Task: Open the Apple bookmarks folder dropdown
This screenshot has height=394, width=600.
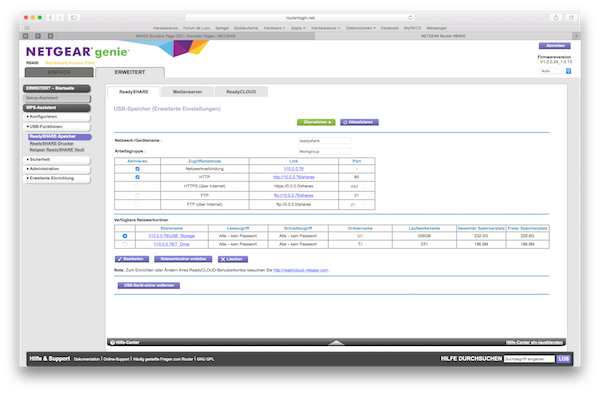Action: coord(298,28)
